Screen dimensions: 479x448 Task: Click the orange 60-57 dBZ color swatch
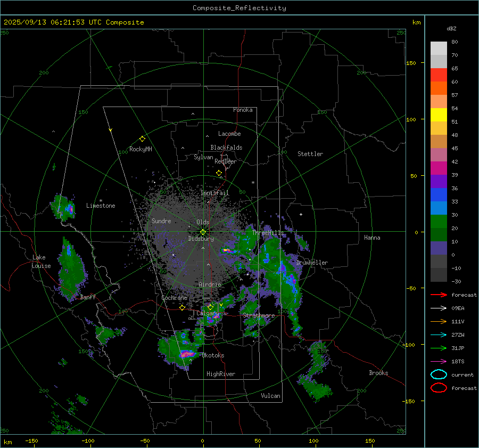(x=439, y=88)
